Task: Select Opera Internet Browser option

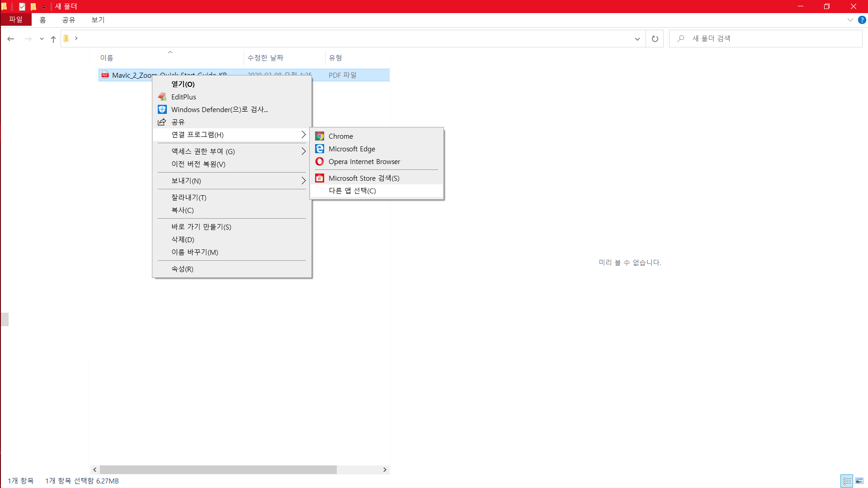Action: [364, 161]
